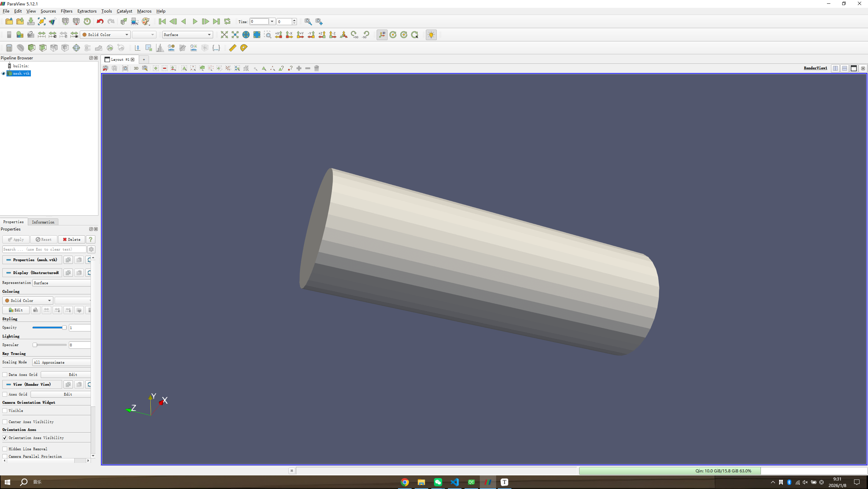This screenshot has width=868, height=489.
Task: Enable Hidden Line Removal checkbox
Action: coord(5,449)
